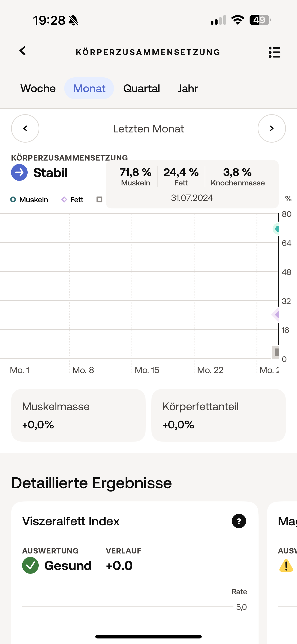Tap the green Gesund checkmark icon
This screenshot has width=297, height=644.
pos(30,565)
